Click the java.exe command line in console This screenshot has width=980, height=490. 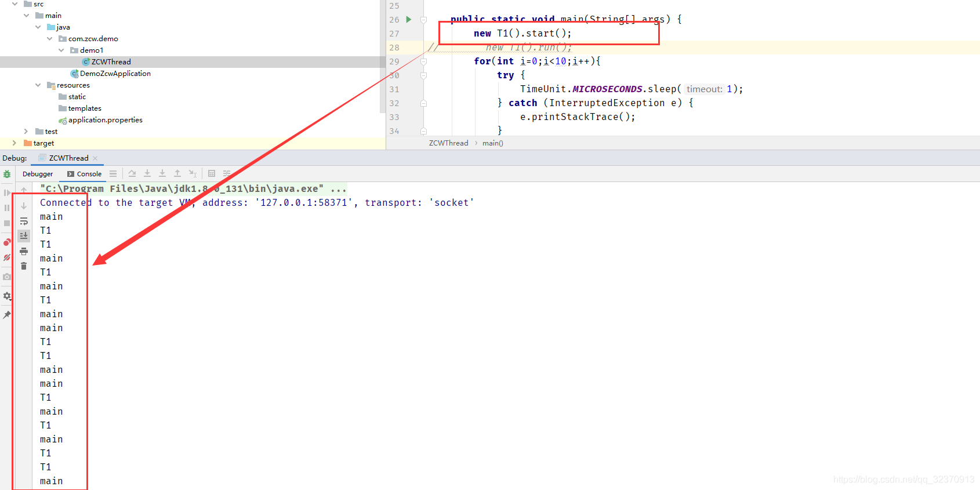(193, 188)
